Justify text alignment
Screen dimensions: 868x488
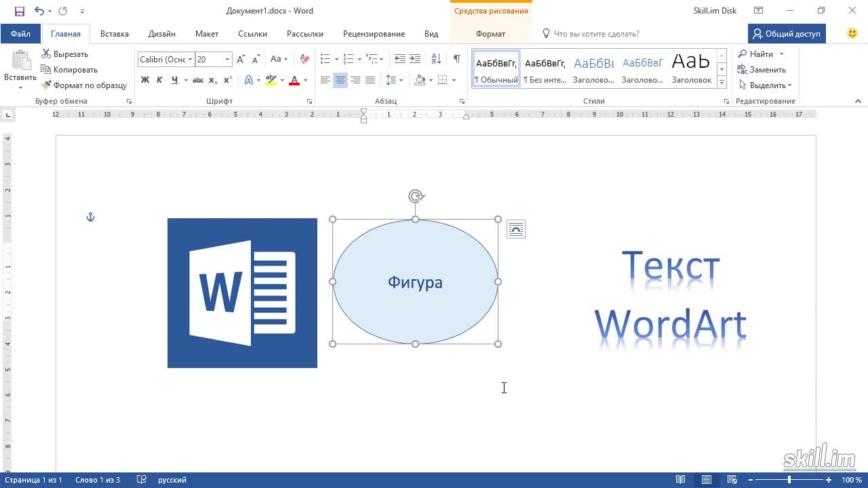[370, 80]
